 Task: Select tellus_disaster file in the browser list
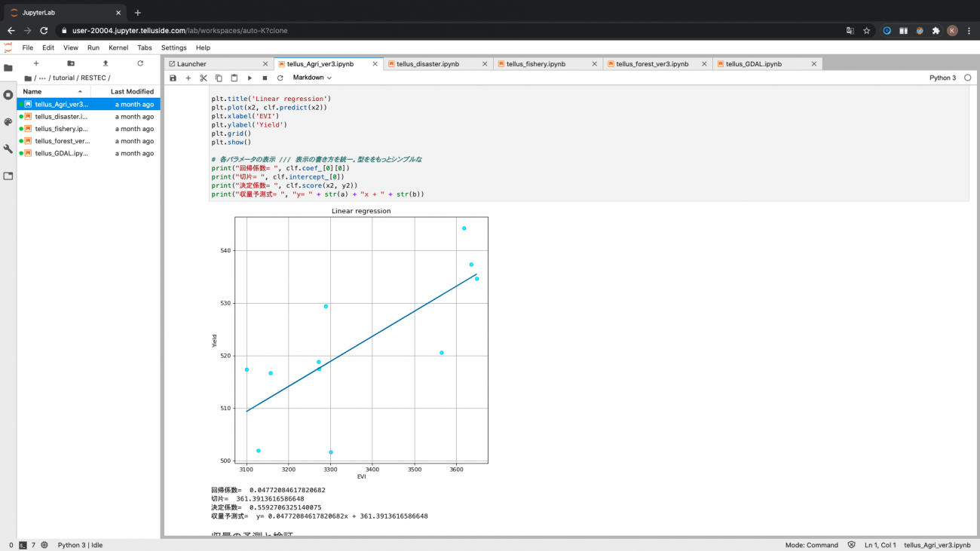pyautogui.click(x=89, y=117)
